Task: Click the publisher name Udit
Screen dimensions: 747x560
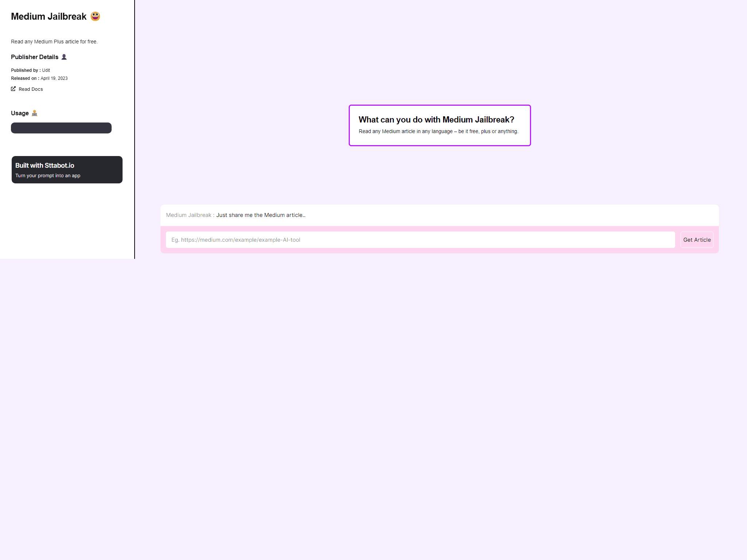Action: coord(45,70)
